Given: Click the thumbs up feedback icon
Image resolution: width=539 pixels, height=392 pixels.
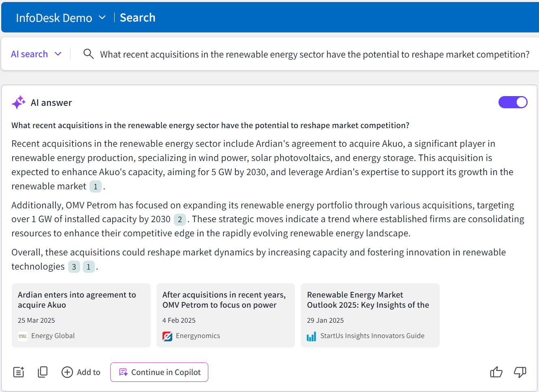Looking at the screenshot, I should pos(496,372).
